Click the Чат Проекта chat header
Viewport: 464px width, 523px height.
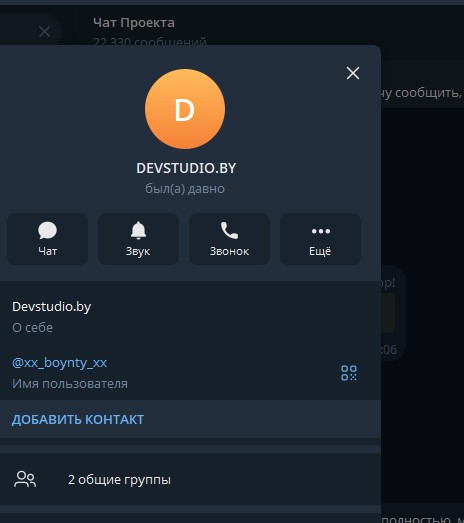click(134, 23)
